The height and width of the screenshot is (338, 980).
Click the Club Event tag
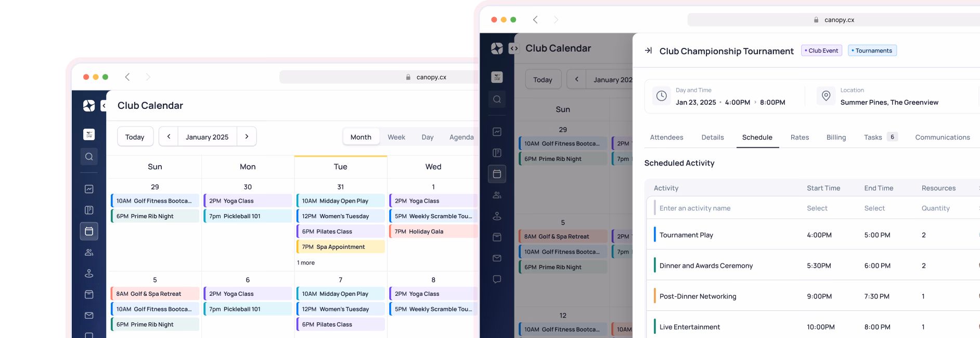[821, 51]
